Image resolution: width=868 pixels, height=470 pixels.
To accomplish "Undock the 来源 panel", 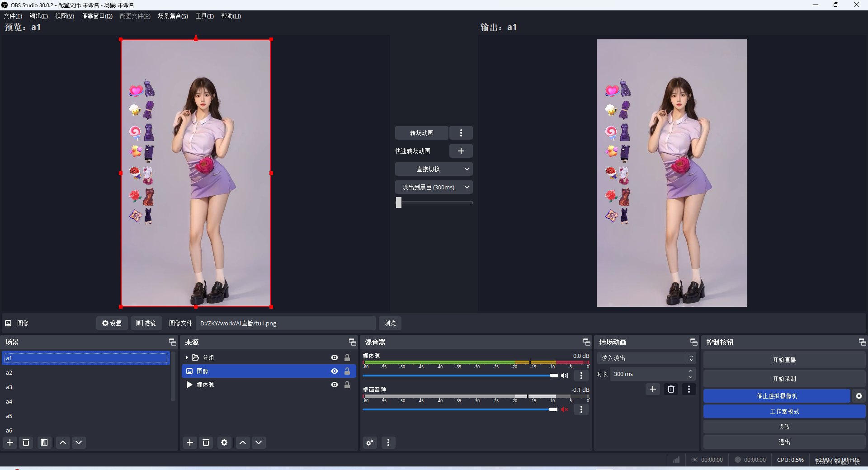I will (353, 342).
